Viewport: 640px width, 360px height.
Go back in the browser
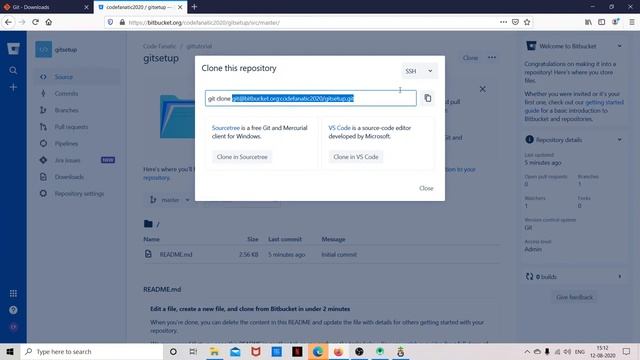[8, 22]
